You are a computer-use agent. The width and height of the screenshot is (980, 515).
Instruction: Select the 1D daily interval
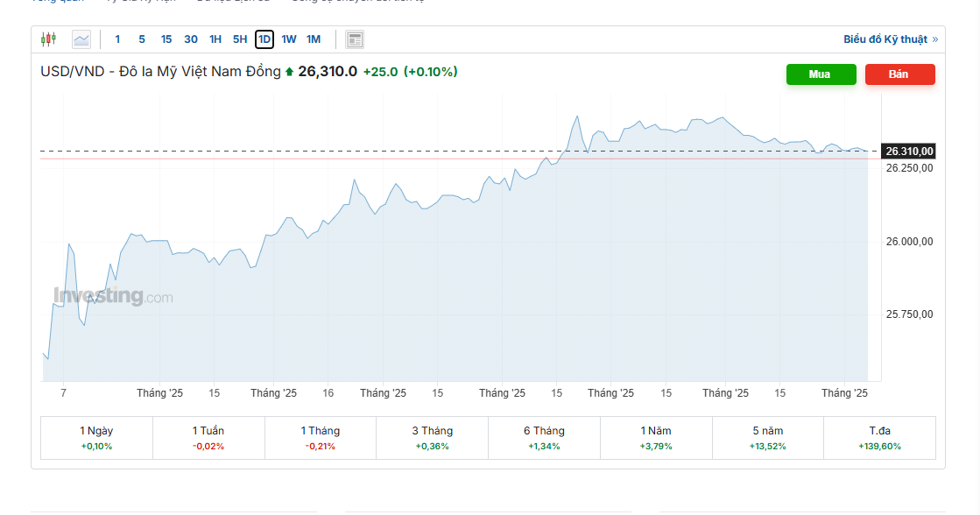coord(264,39)
